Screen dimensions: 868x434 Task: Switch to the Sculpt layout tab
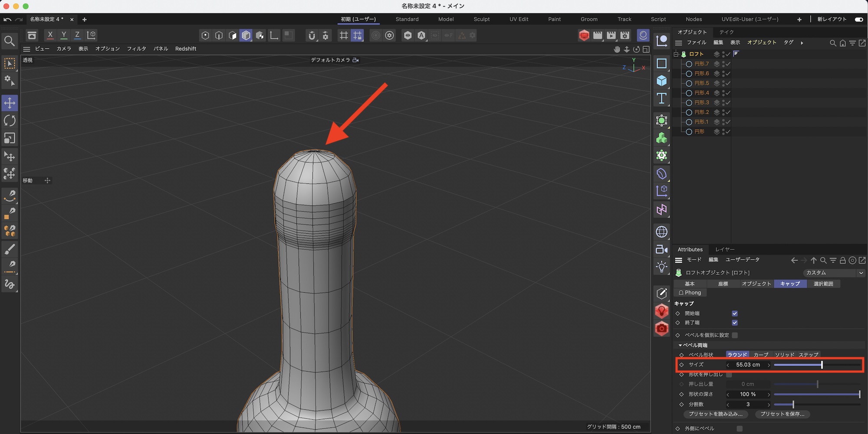[481, 19]
